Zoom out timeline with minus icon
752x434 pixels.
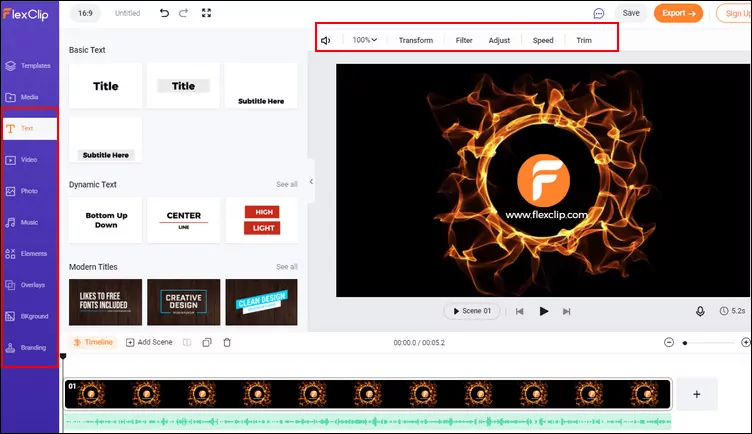[x=669, y=342]
